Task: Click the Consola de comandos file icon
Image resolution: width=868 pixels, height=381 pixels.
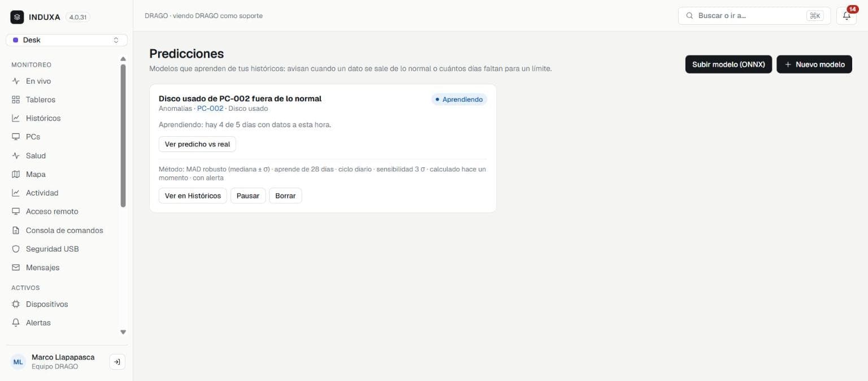Action: pos(16,230)
